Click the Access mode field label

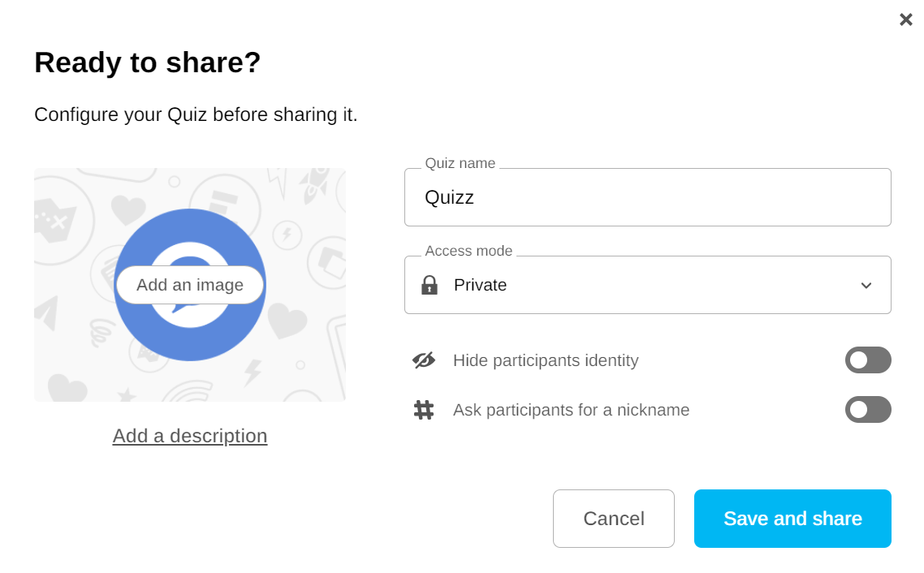coord(468,251)
